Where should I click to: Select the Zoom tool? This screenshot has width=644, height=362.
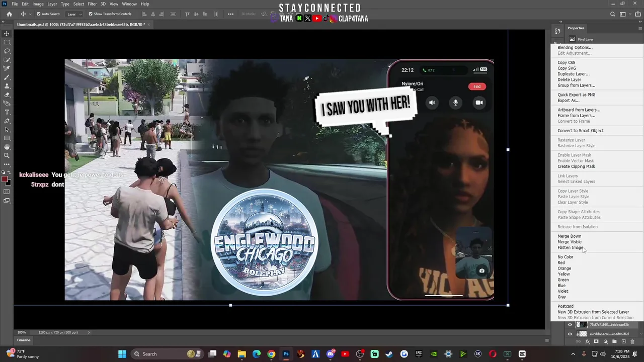[7, 155]
